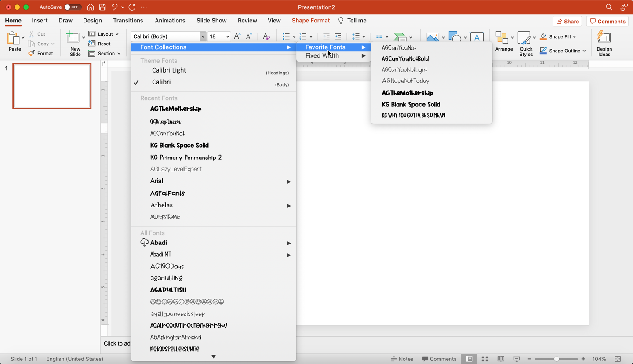
Task: Click Increase Font Size icon
Action: coord(237,36)
